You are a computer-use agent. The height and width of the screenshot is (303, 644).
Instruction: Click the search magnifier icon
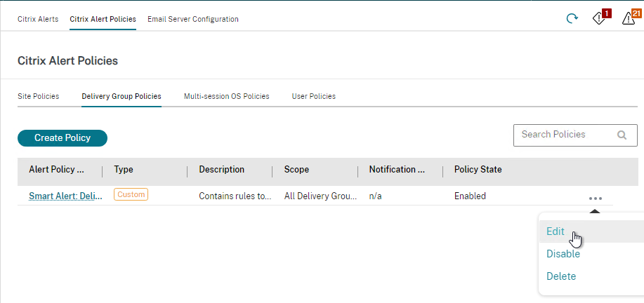(622, 135)
